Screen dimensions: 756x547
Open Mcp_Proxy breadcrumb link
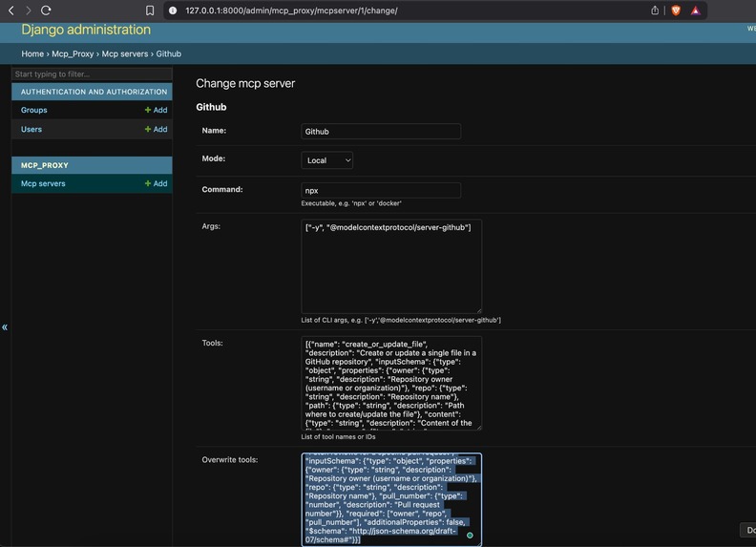pos(73,53)
